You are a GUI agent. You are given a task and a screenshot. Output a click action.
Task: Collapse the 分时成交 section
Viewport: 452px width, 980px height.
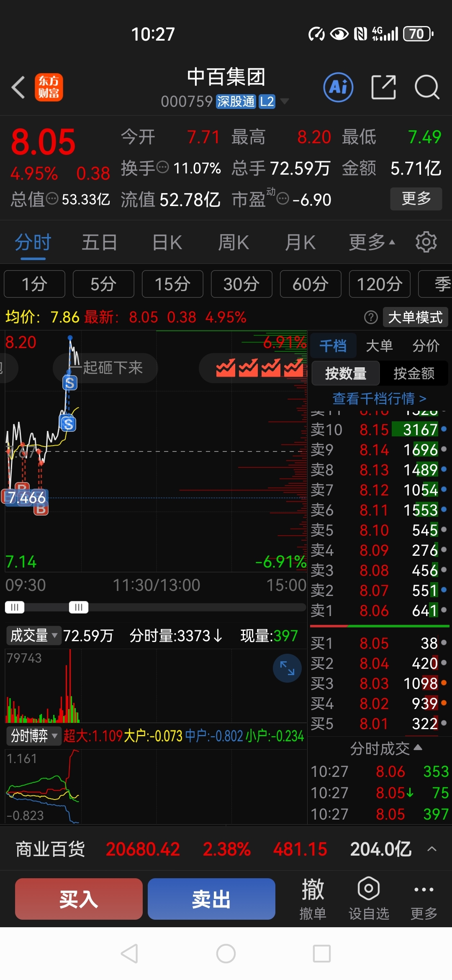[386, 748]
